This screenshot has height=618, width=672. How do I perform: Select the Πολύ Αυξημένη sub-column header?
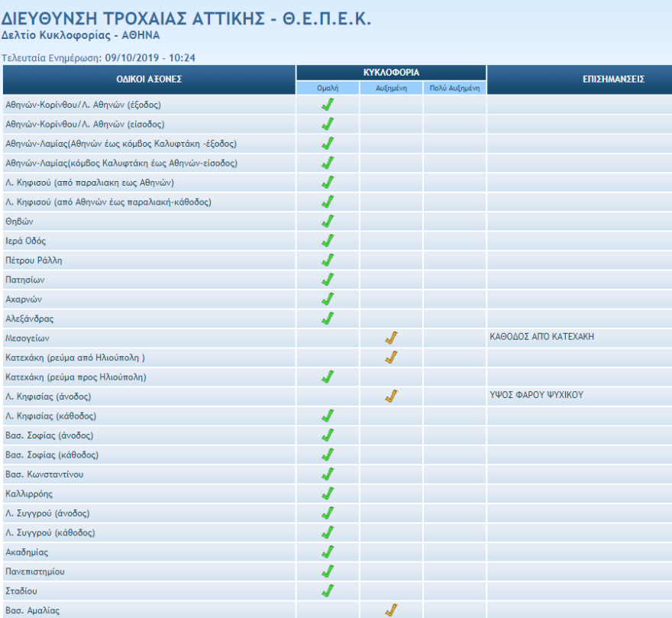[x=454, y=88]
